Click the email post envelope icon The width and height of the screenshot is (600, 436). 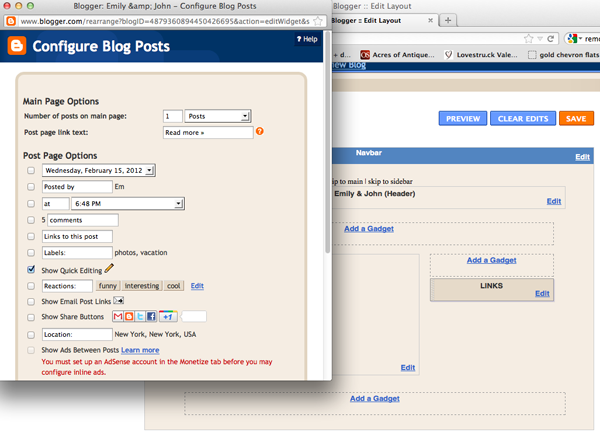pyautogui.click(x=119, y=300)
